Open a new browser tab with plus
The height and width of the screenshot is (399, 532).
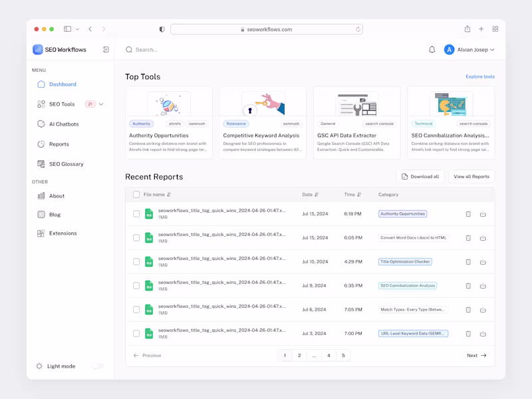[x=481, y=29]
